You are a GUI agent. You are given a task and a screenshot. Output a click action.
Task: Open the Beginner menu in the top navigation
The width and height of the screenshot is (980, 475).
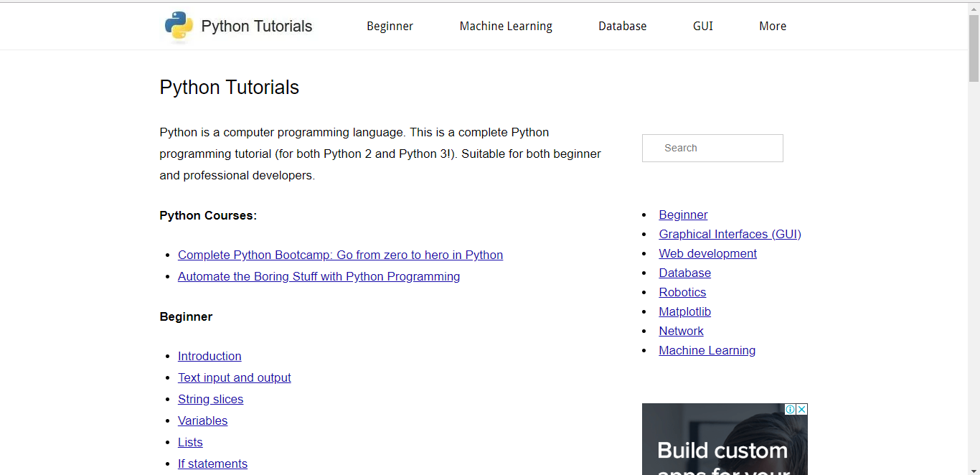click(x=390, y=26)
